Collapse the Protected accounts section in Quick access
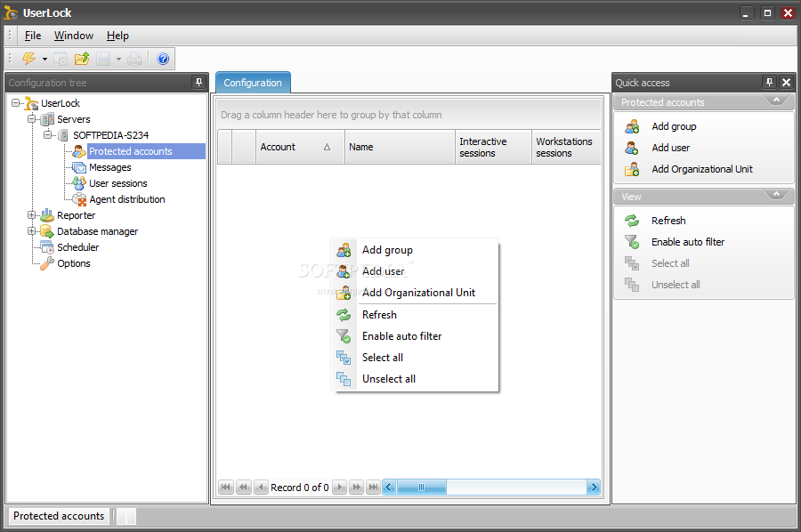Image resolution: width=801 pixels, height=532 pixels. click(776, 100)
